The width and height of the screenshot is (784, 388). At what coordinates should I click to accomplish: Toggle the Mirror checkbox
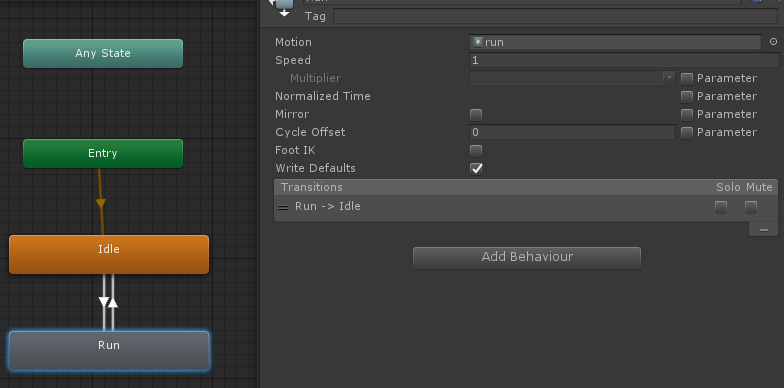point(476,114)
